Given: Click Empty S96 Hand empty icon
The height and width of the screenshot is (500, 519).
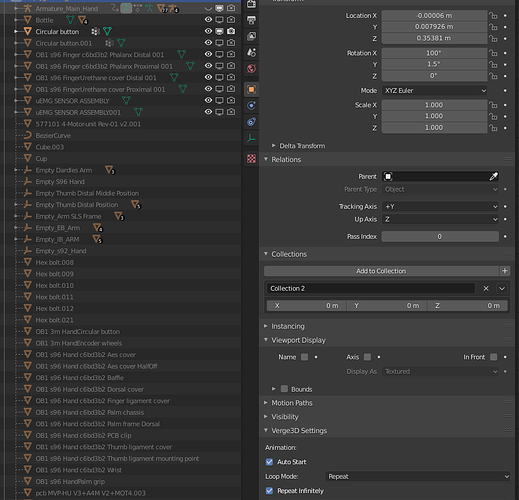Looking at the screenshot, I should [x=28, y=181].
